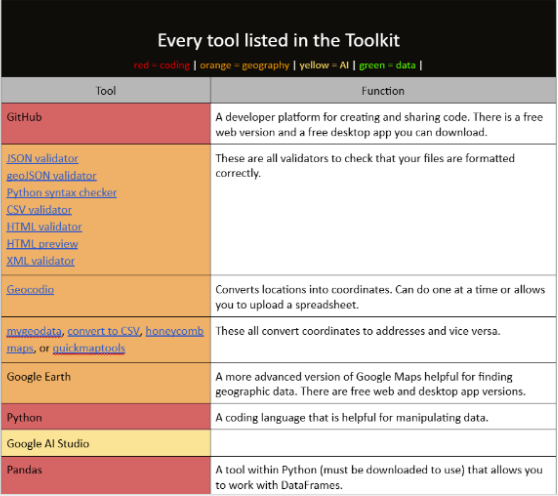The width and height of the screenshot is (558, 496).
Task: Open the JSON validator link
Action: 42,158
